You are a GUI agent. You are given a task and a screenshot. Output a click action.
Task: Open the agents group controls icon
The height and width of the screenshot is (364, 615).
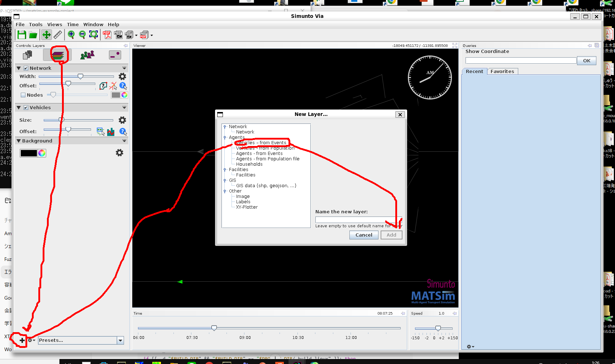87,55
